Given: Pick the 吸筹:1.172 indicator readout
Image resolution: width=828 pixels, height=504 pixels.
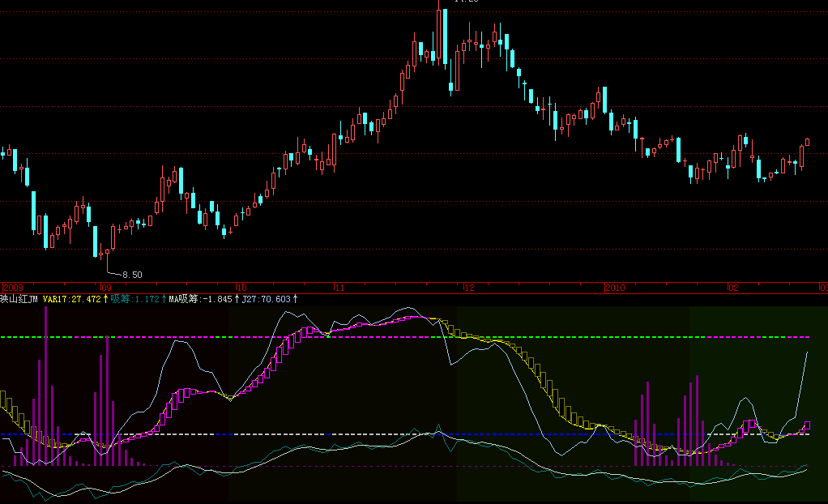Looking at the screenshot, I should pyautogui.click(x=135, y=299).
